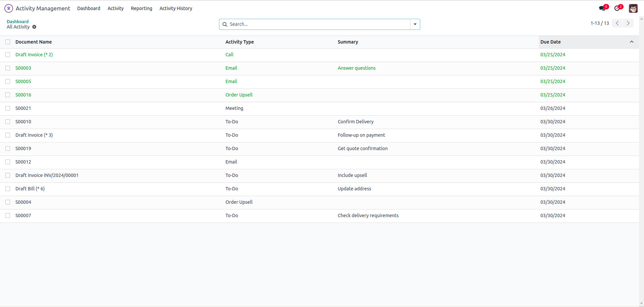Toggle Due Date sort order arrow
644x307 pixels.
tap(631, 42)
